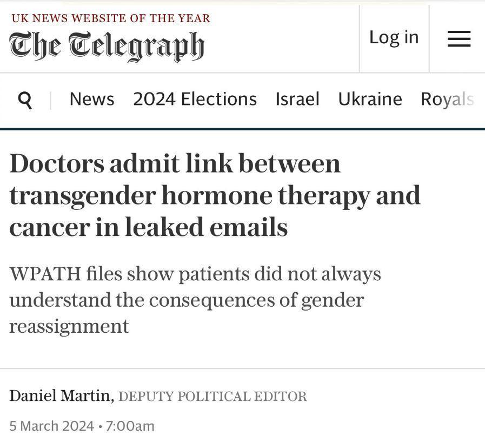This screenshot has height=448, width=485.
Task: Select the Israel navigation link
Action: click(x=297, y=100)
